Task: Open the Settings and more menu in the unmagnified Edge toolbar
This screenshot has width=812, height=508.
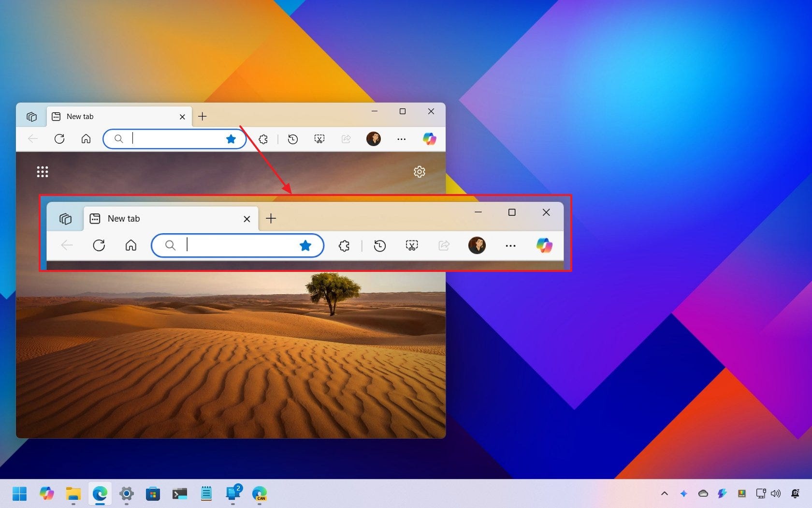Action: (402, 139)
